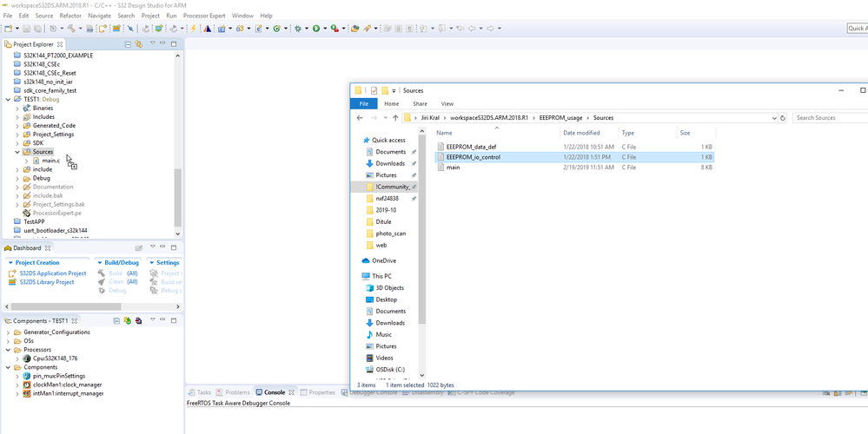Click Collapse All in Project Explorer
Viewport: 868px width, 434px height.
coord(128,43)
